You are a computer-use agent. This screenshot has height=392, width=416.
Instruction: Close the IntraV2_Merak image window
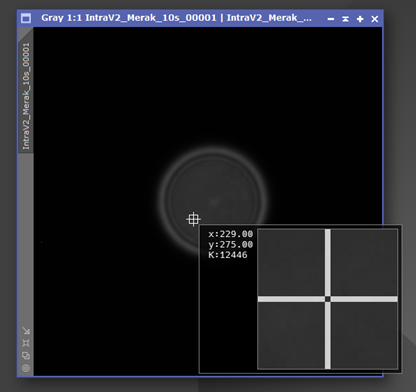point(375,19)
